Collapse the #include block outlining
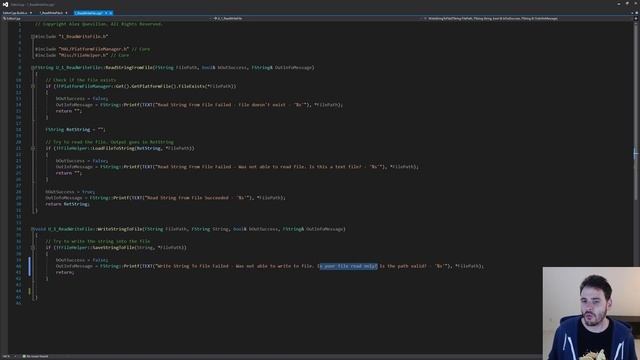640x360 pixels. click(x=33, y=37)
